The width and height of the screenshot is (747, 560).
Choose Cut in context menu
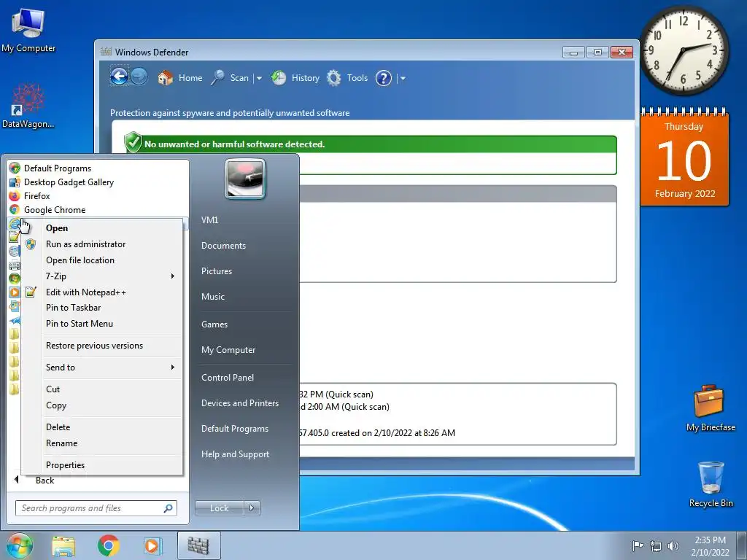pos(102,389)
